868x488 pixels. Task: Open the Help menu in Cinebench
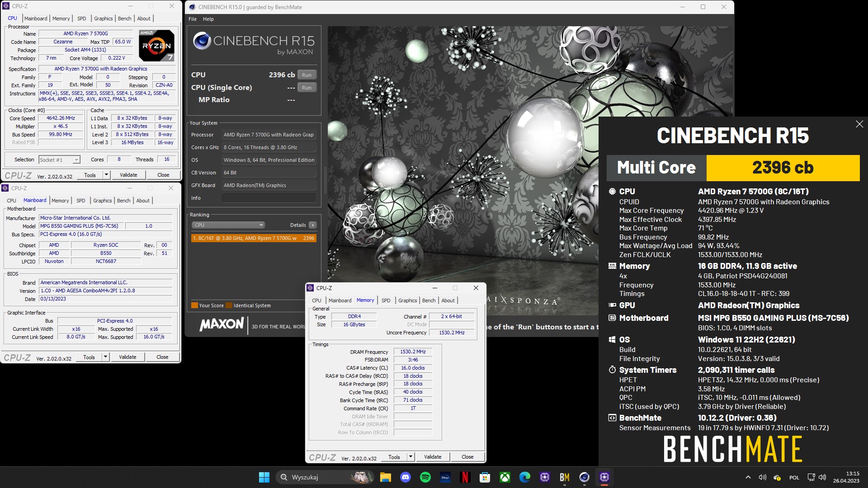pyautogui.click(x=208, y=19)
